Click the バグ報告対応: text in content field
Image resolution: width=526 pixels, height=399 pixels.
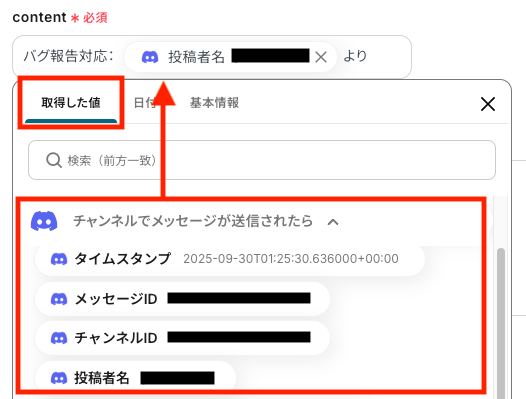pos(68,56)
